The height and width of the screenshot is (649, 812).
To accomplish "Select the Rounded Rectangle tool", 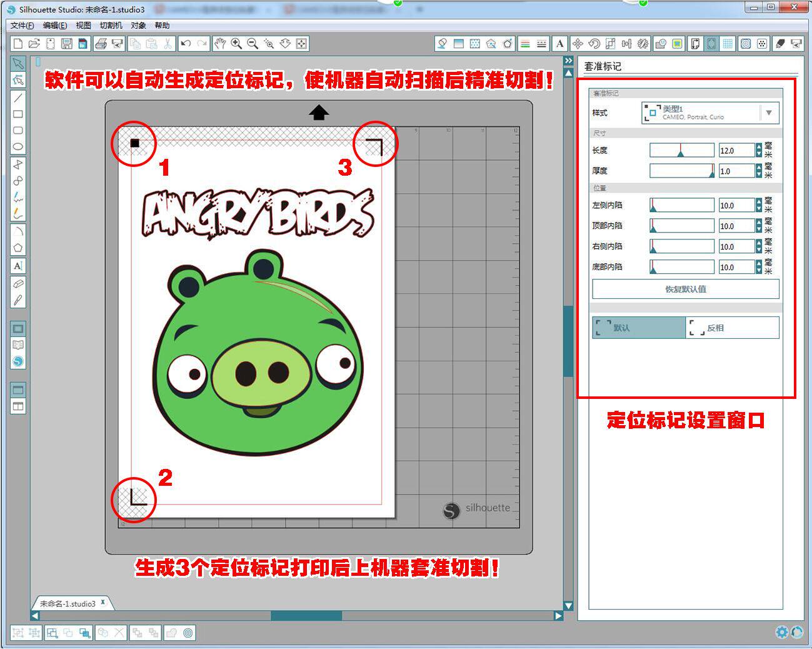I will pyautogui.click(x=18, y=130).
